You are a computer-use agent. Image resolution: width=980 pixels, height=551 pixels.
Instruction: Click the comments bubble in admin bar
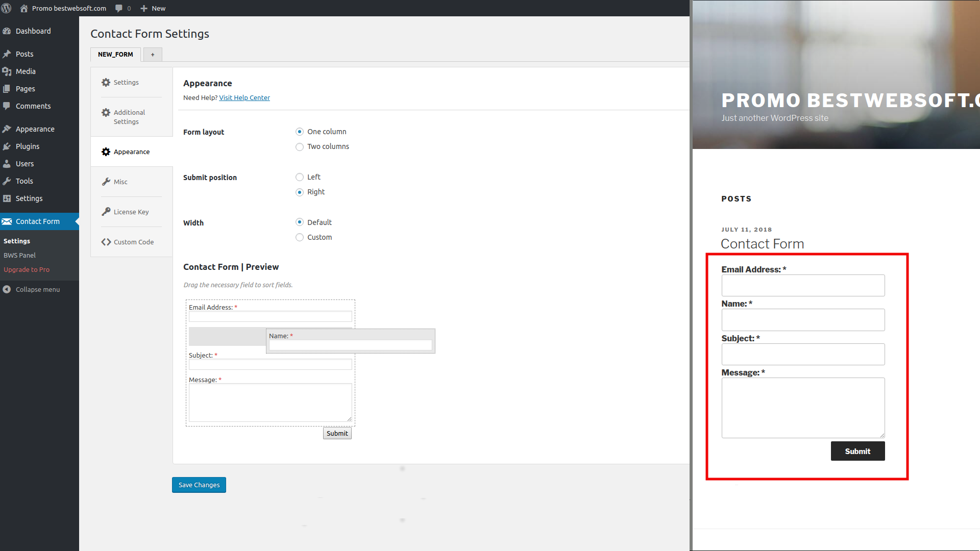(x=118, y=8)
